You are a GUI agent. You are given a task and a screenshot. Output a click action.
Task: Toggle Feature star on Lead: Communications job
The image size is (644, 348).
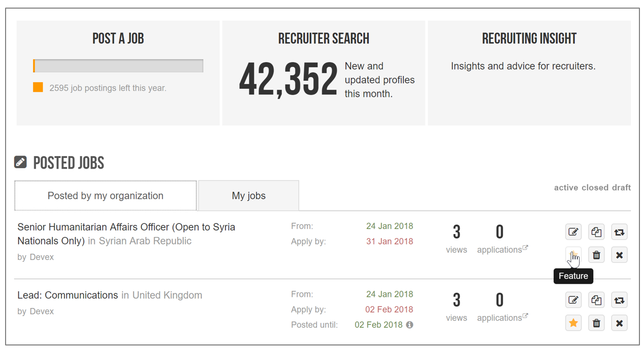click(573, 323)
